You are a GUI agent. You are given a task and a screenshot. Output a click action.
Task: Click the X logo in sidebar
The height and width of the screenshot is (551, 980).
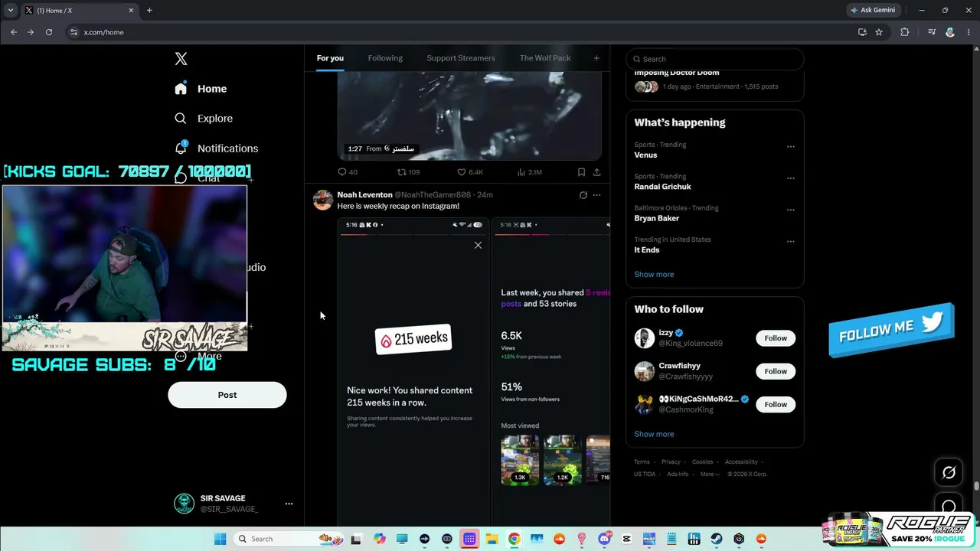181,59
